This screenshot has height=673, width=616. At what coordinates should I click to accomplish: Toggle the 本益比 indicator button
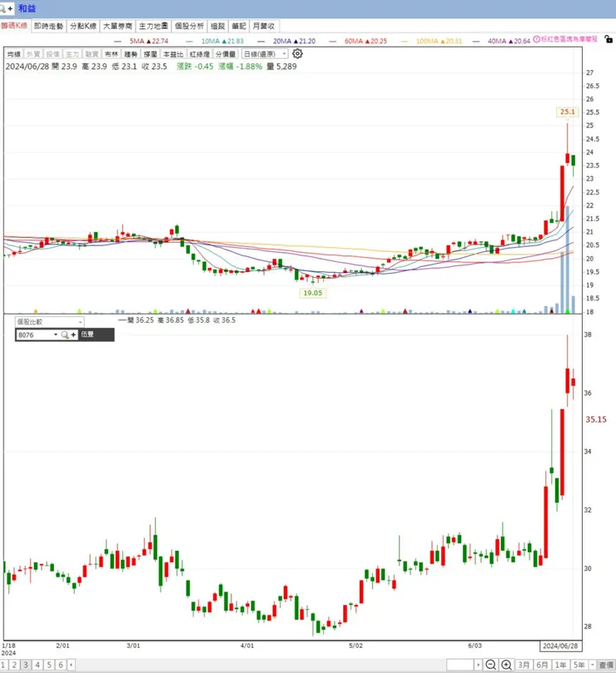(173, 54)
